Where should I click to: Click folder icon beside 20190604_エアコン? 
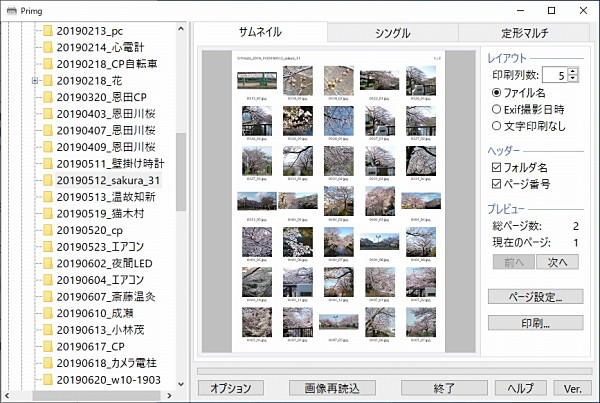coord(48,280)
